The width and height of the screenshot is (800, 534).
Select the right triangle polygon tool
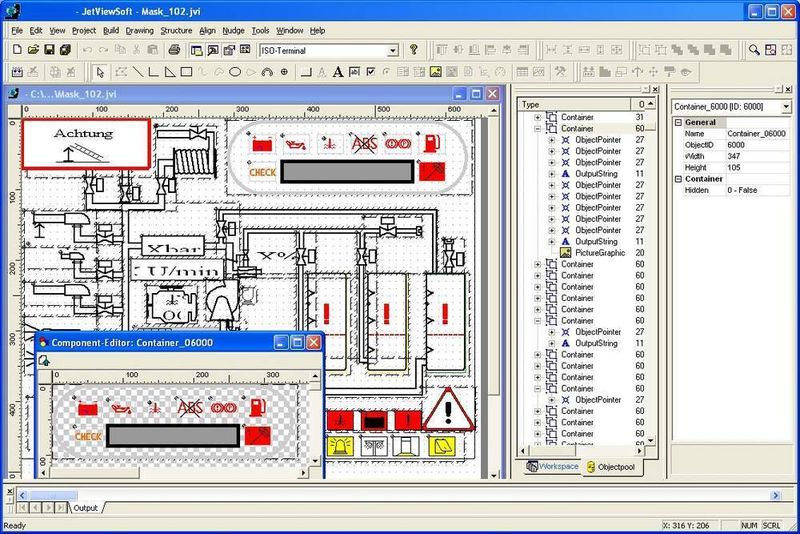(170, 72)
